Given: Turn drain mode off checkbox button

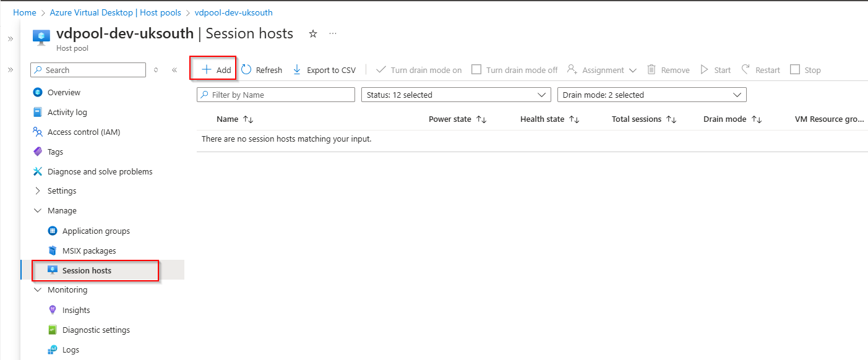Looking at the screenshot, I should pos(476,70).
